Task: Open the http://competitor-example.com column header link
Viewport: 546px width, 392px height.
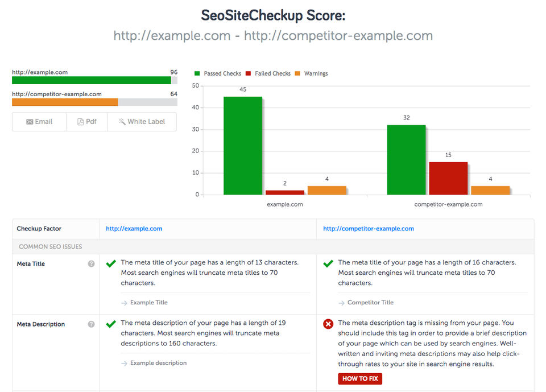Action: click(x=369, y=229)
